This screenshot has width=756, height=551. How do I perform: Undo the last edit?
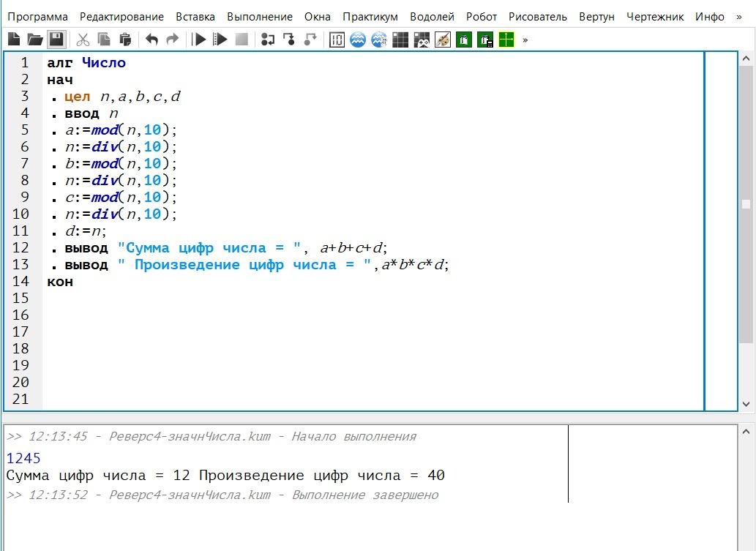[x=151, y=40]
